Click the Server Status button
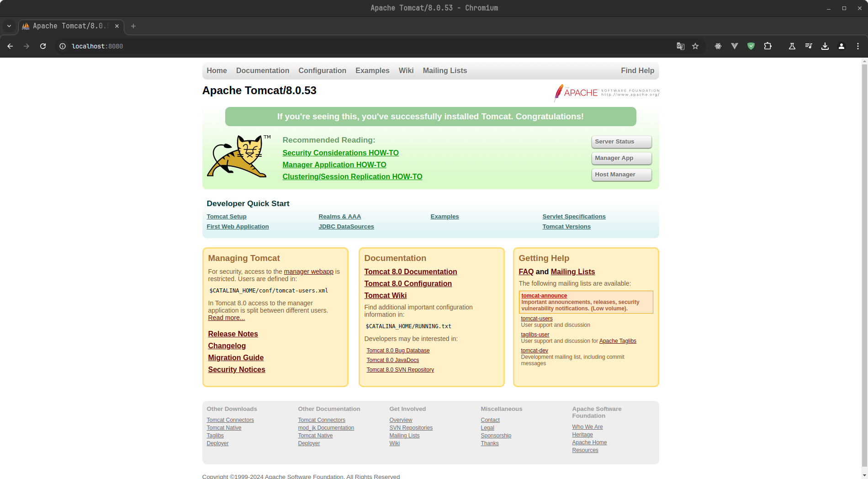 click(621, 142)
